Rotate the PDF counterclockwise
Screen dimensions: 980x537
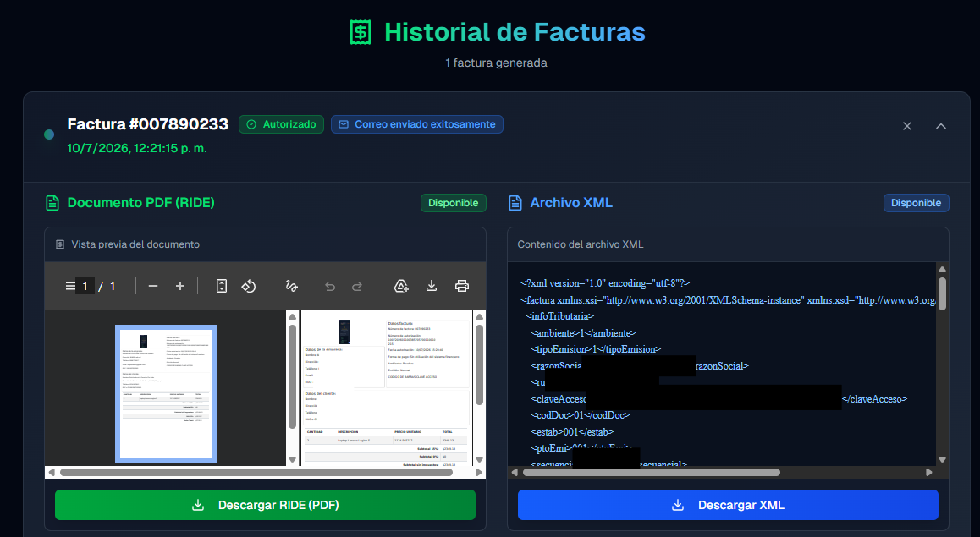249,286
